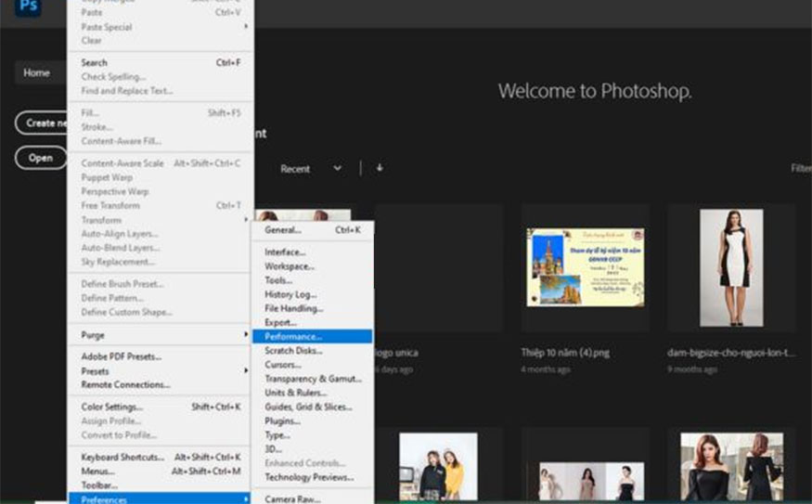Open the Preferences submenu entry
The width and height of the screenshot is (812, 504).
pyautogui.click(x=161, y=498)
